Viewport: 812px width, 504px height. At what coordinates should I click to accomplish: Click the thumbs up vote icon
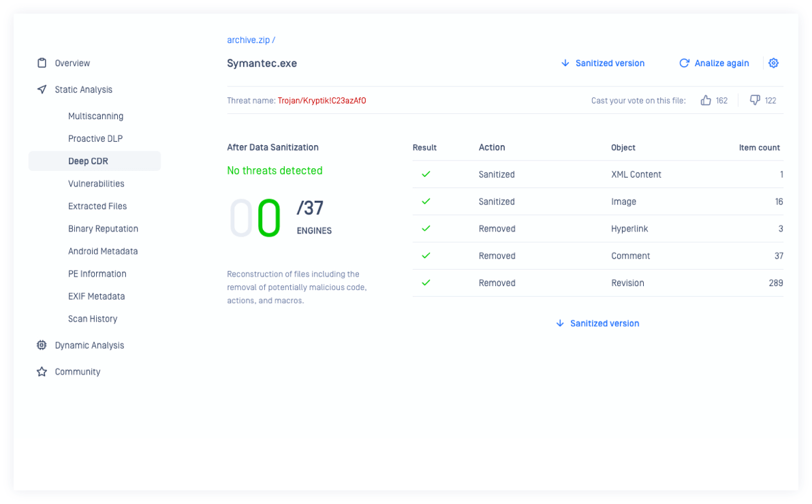point(706,101)
